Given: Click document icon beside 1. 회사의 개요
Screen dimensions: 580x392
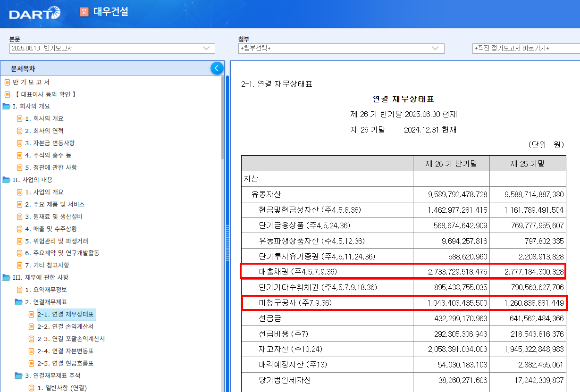Looking at the screenshot, I should tap(19, 118).
